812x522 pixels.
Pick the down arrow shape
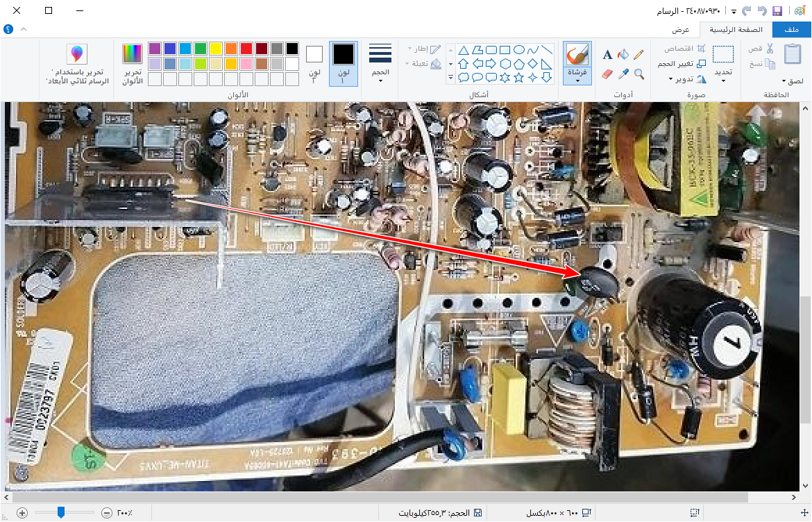pos(546,77)
